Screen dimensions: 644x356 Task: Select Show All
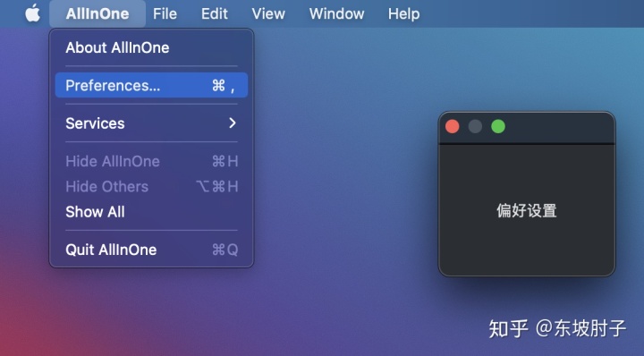(151, 212)
